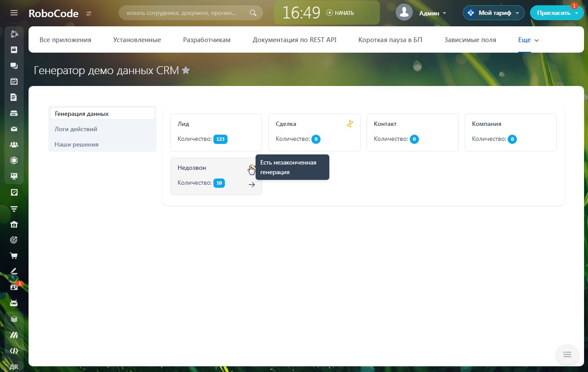Switch to Все приложения tab
The width and height of the screenshot is (588, 372).
click(x=65, y=40)
